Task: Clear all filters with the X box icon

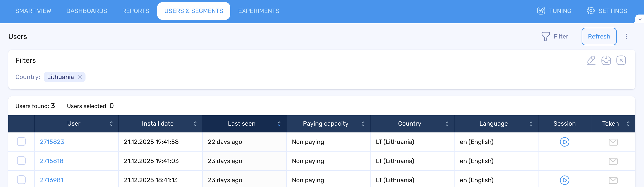Action: click(x=621, y=60)
